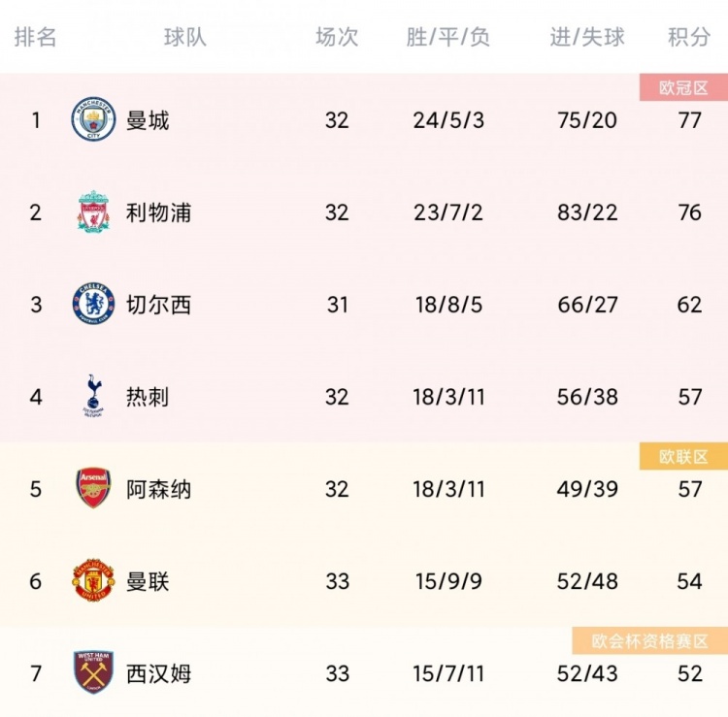Viewport: 728px width, 717px height.
Task: Open the 曼城 team name link
Action: 148,120
